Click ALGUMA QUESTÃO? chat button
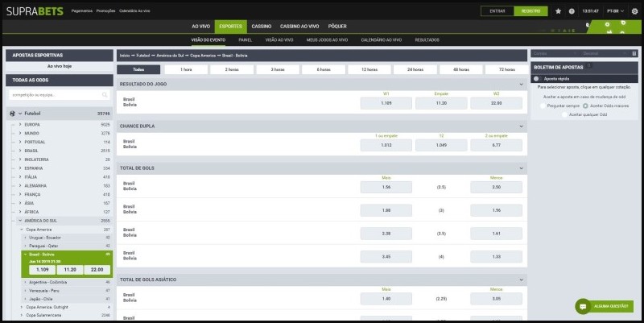Viewport: 644px width, 323px height. [x=605, y=307]
